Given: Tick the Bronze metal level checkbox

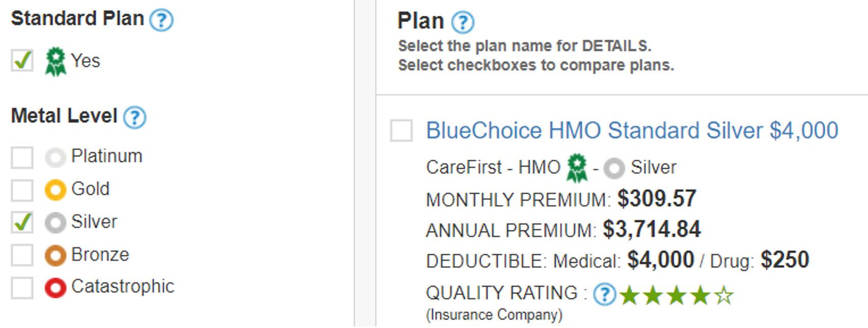Looking at the screenshot, I should (22, 255).
